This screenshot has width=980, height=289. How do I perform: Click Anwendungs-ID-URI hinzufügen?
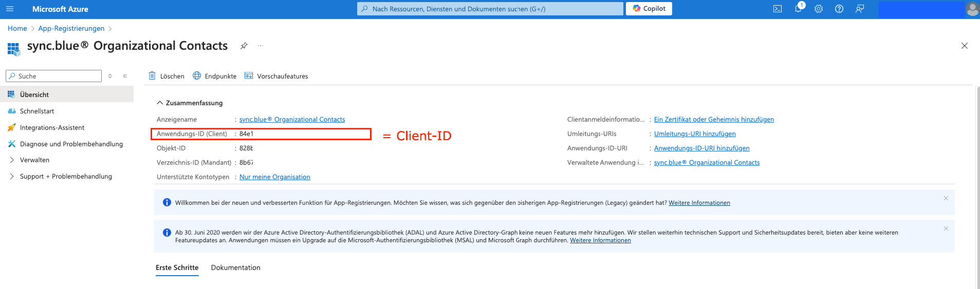coord(702,148)
